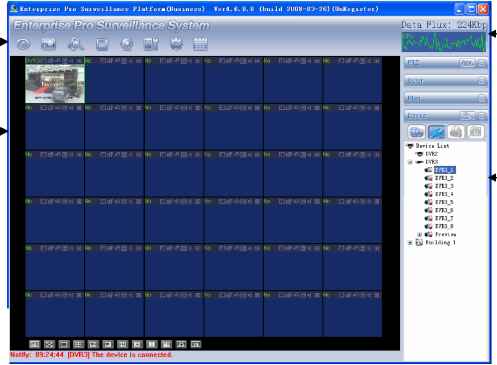Select the highlighted blue tab icon above Device List

pyautogui.click(x=437, y=132)
